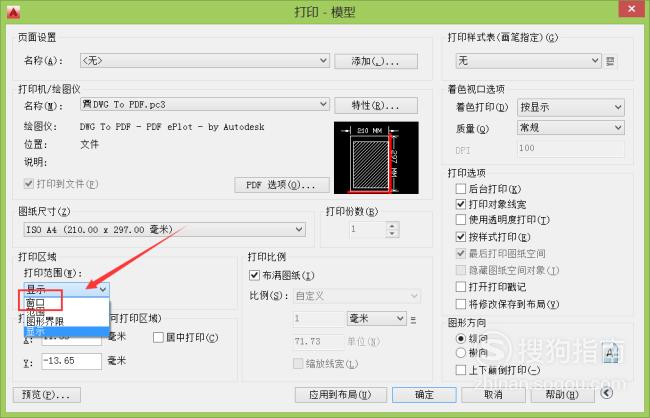Click the paper size preview thumbnail
This screenshot has width=650, height=418.
pyautogui.click(x=376, y=158)
